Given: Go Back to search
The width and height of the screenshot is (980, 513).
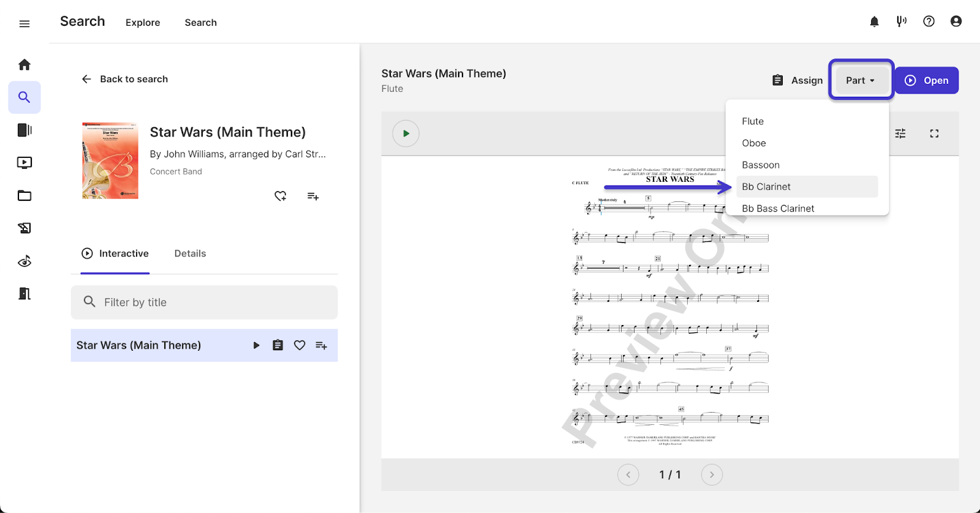Looking at the screenshot, I should (125, 79).
